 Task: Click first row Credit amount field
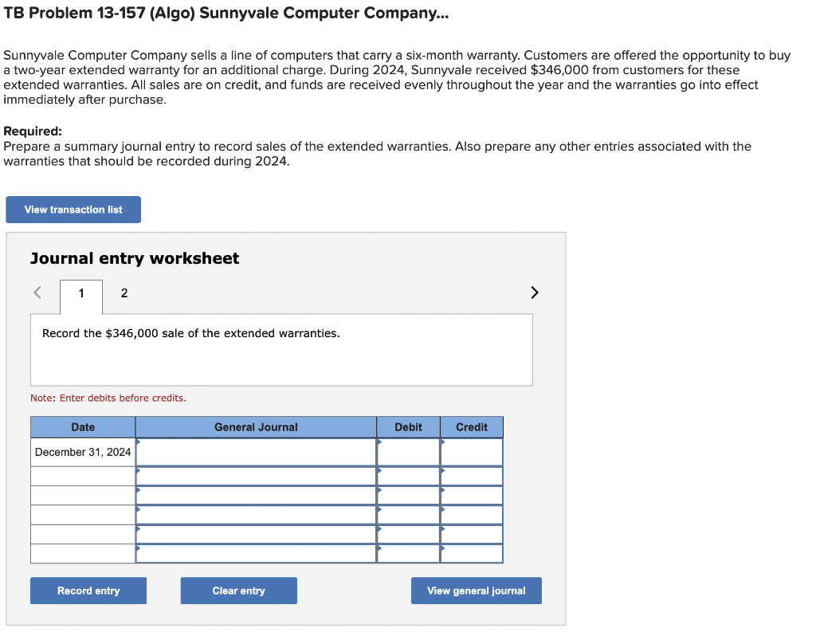point(472,452)
